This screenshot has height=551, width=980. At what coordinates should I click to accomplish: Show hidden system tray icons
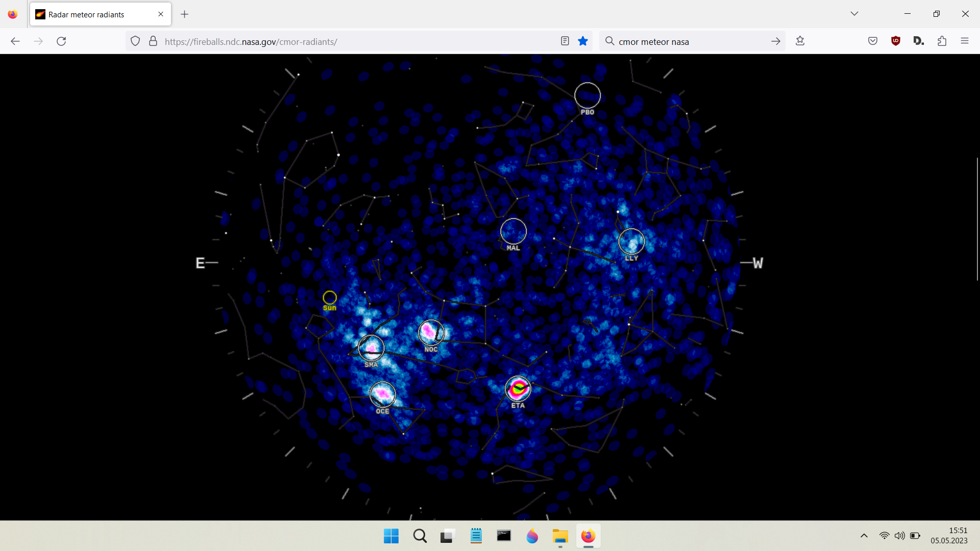coord(864,536)
